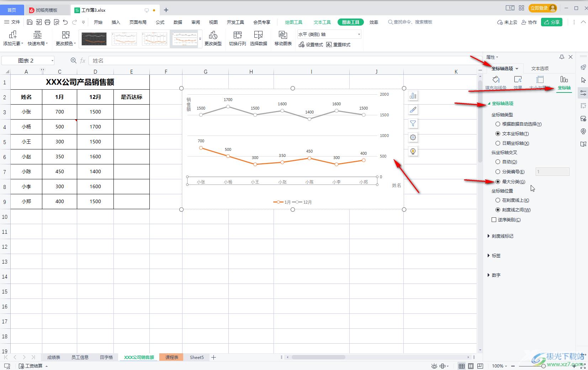Click Reset Style button (重置样式)
Screen dimensions: 588x370
coord(338,44)
